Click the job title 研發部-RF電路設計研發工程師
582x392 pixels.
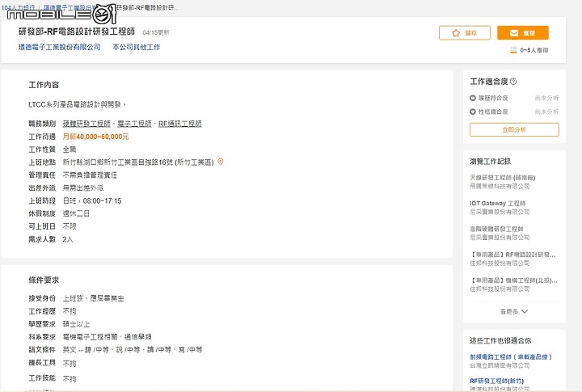coord(77,32)
